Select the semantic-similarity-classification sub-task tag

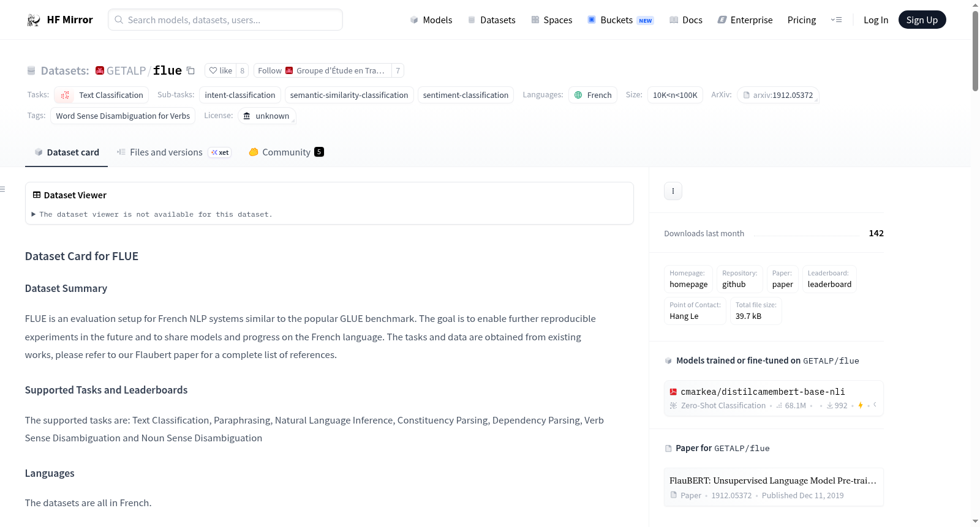(x=349, y=95)
